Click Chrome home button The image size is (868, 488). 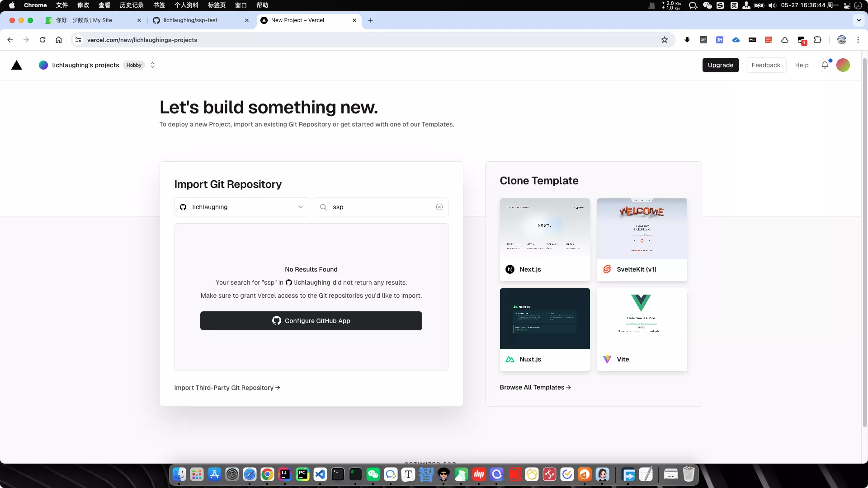[59, 40]
